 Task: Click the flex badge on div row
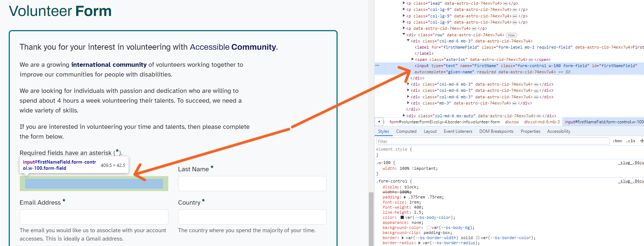tap(511, 35)
